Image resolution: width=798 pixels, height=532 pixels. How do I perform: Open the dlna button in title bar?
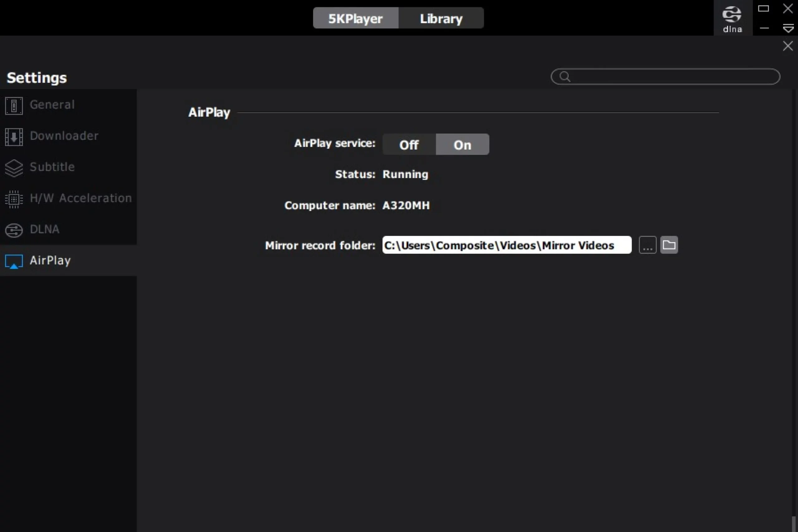732,19
